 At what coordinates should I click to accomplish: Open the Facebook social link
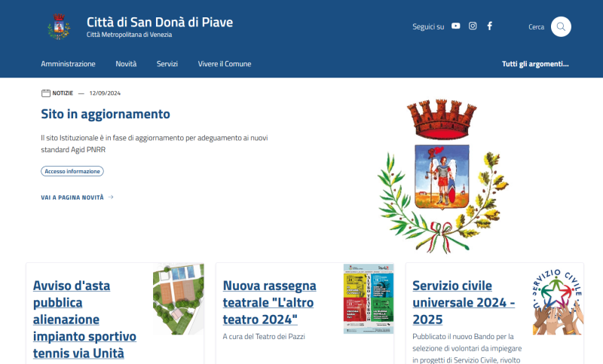click(x=489, y=26)
